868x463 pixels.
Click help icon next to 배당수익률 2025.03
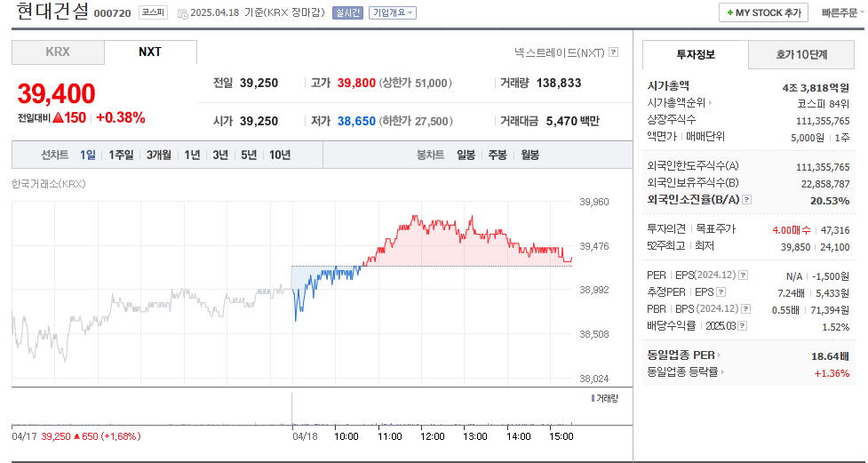pyautogui.click(x=743, y=325)
